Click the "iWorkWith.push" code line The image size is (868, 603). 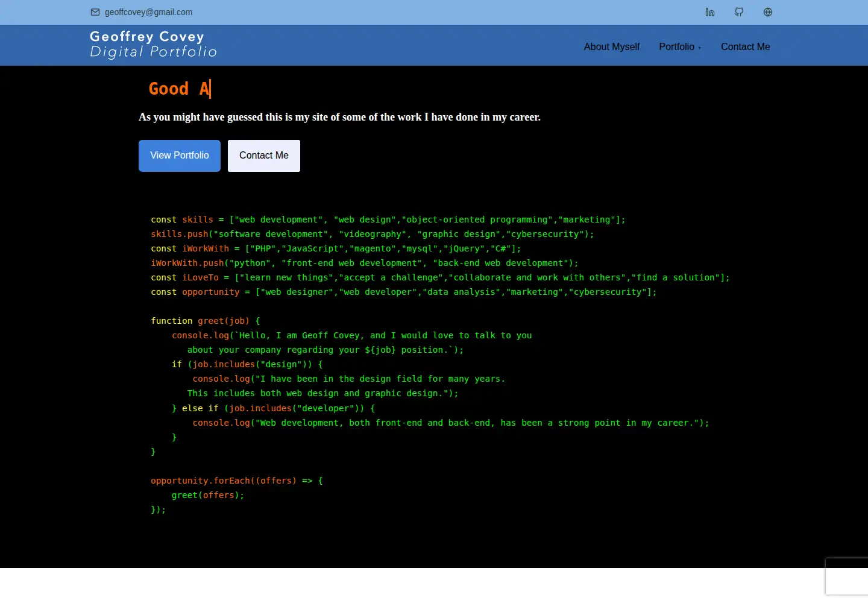pos(365,263)
